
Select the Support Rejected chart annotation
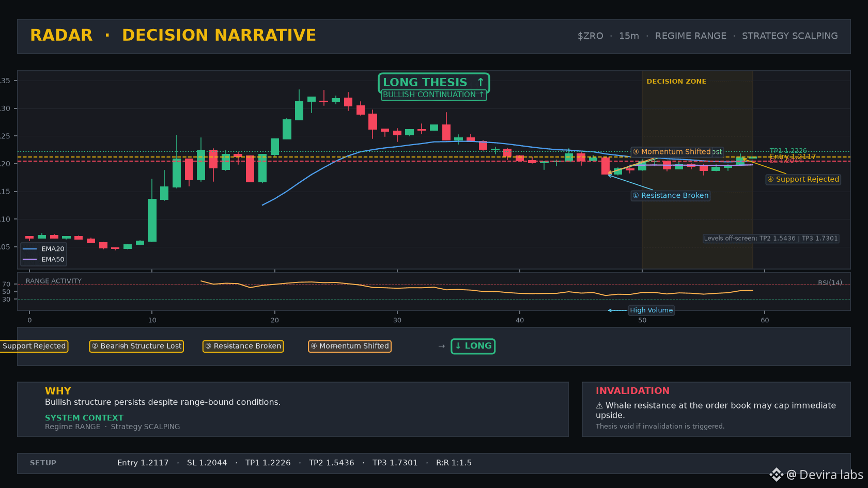click(x=803, y=179)
